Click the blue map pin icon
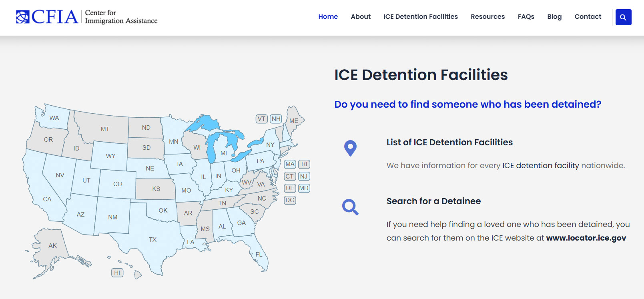Screen dimensions: 644x299 350,148
